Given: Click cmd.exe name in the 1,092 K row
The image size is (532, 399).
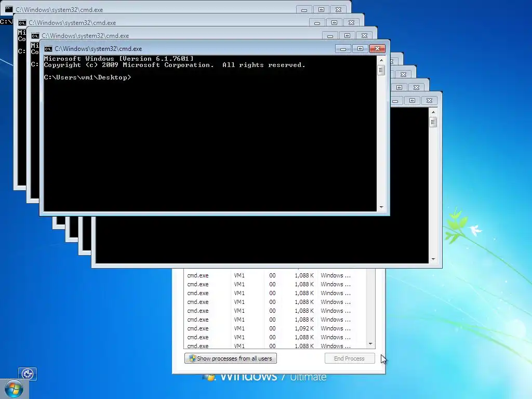Looking at the screenshot, I should coord(198,328).
